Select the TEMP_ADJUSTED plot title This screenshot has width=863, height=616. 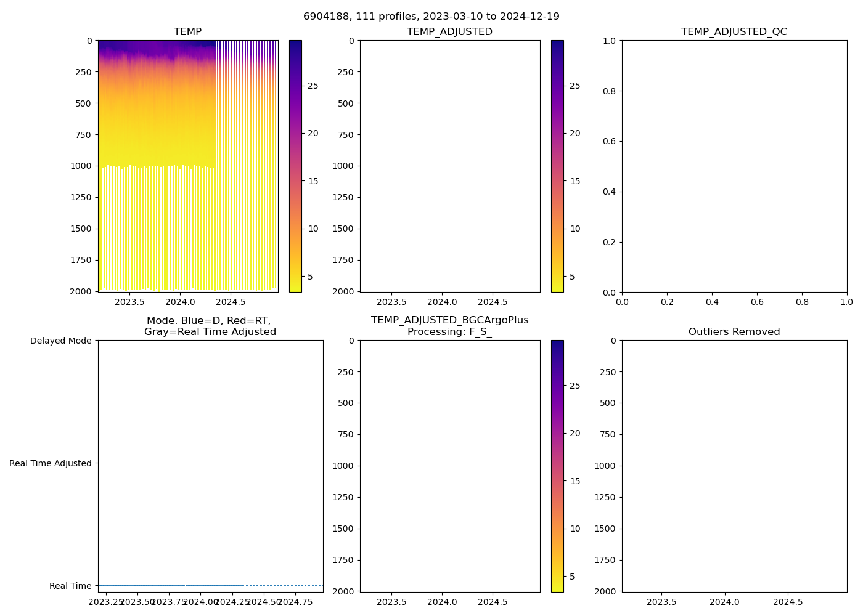[x=449, y=32]
